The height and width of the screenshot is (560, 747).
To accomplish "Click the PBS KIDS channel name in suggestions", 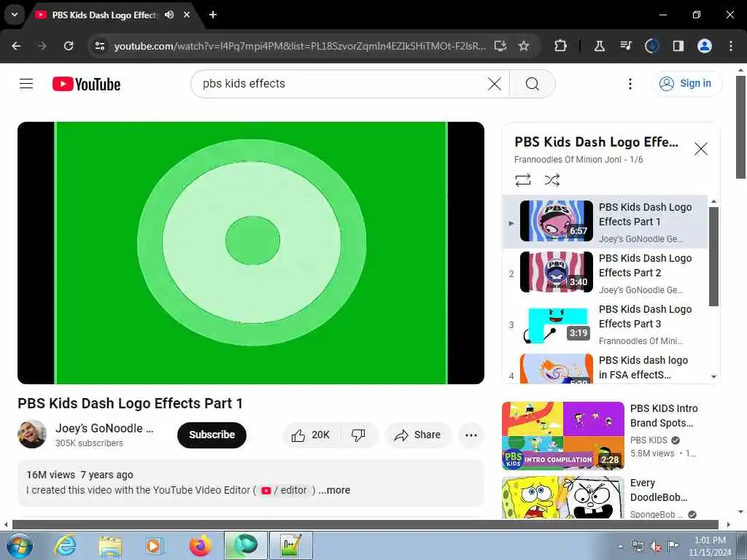I will 649,440.
